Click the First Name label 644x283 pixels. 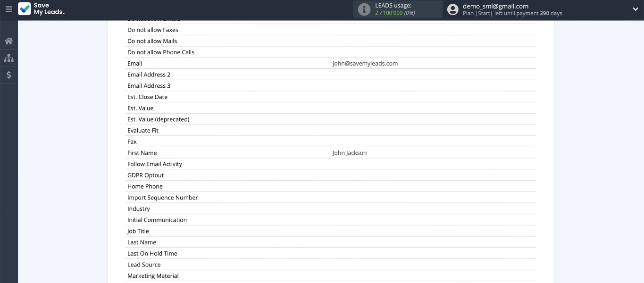coord(142,153)
